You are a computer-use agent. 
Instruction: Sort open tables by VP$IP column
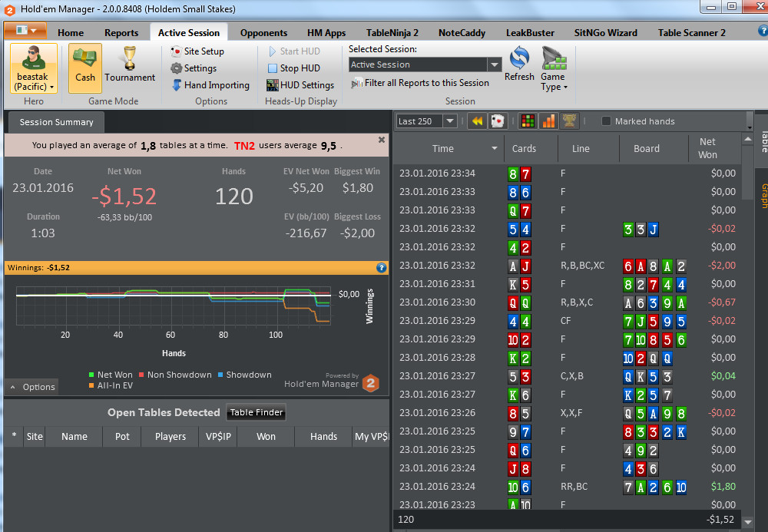pyautogui.click(x=218, y=437)
